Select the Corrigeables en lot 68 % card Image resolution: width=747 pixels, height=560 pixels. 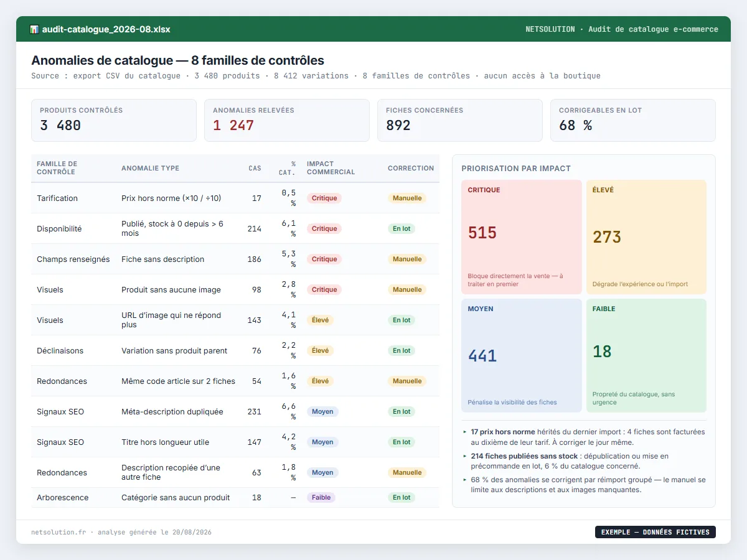click(x=633, y=120)
